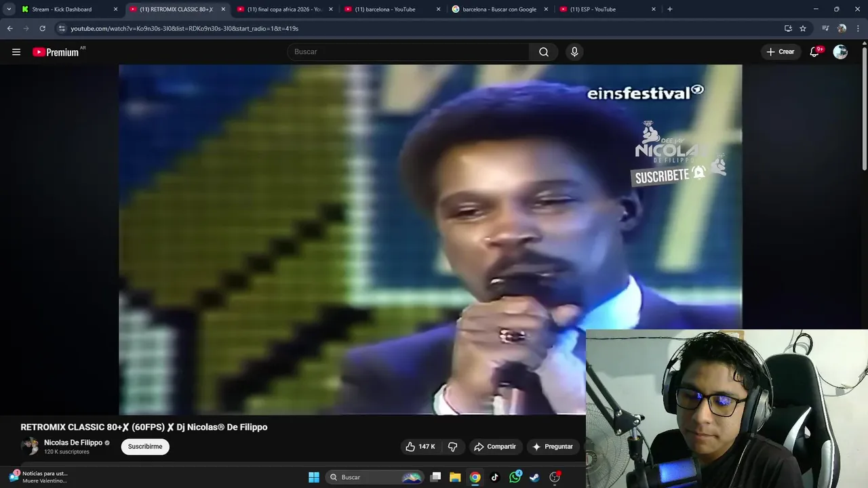Open a new browser tab with plus
This screenshot has width=868, height=488.
[x=670, y=9]
